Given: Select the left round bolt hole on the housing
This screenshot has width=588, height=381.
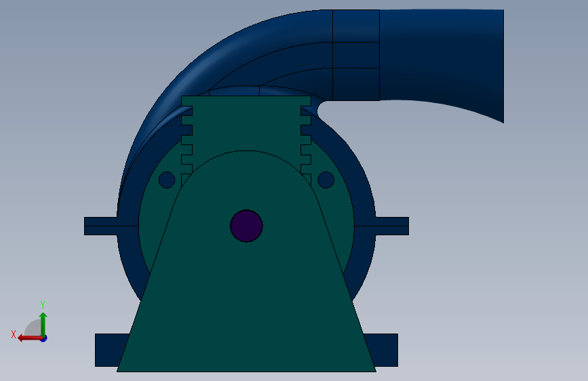Looking at the screenshot, I should (x=167, y=180).
